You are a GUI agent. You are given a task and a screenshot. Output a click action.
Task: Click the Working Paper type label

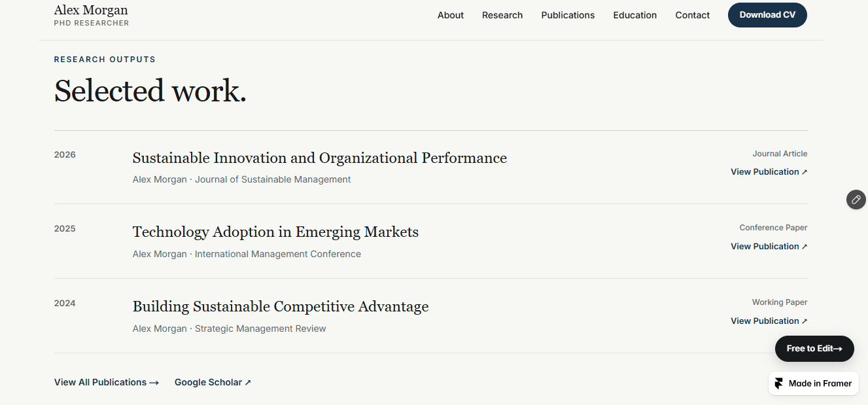coord(780,302)
